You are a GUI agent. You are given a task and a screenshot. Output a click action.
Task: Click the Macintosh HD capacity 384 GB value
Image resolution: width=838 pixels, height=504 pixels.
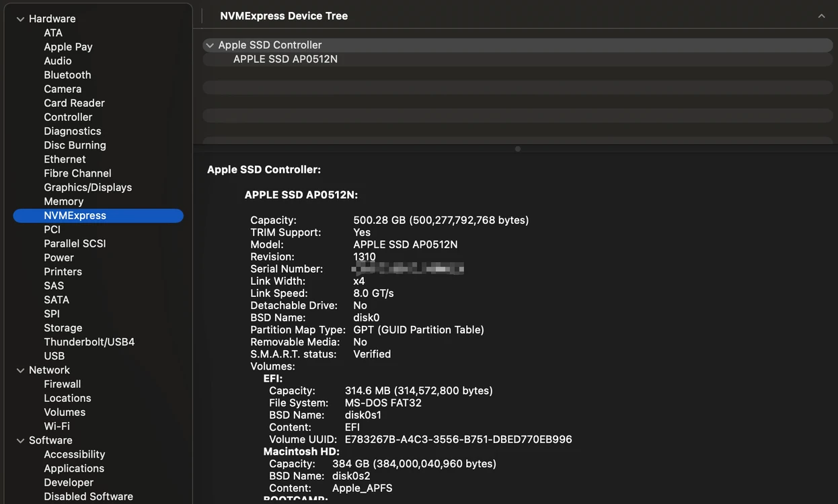tap(414, 464)
